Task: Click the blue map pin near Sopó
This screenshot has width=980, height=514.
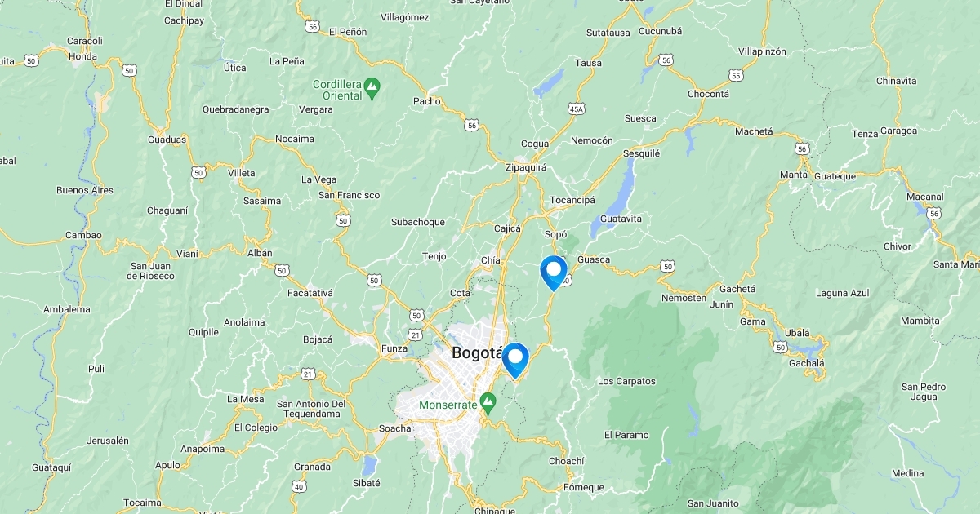Action: (x=554, y=273)
